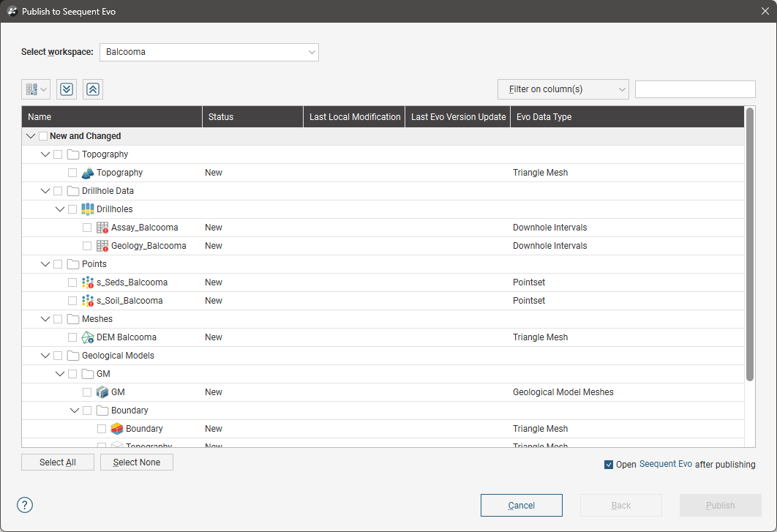Click the filter text input field
The width and height of the screenshot is (777, 532).
(x=695, y=89)
